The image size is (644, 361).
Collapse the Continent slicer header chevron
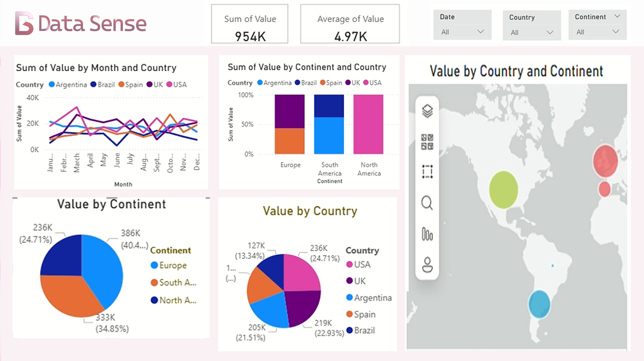point(617,16)
